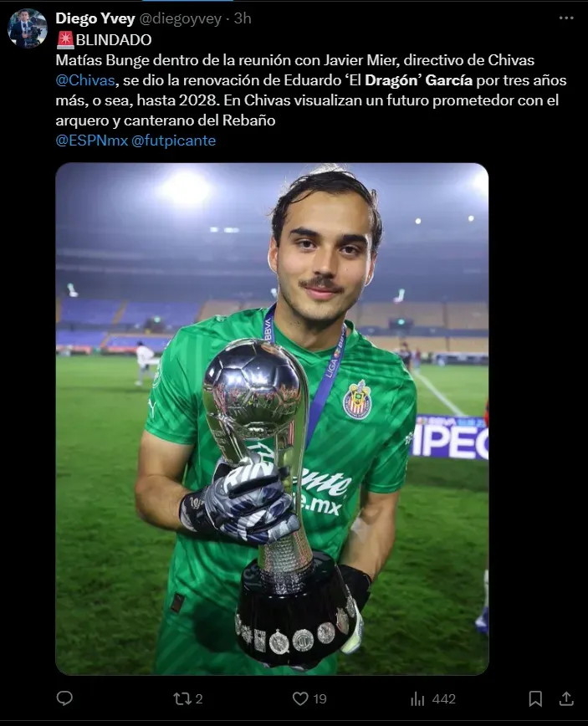Image resolution: width=588 pixels, height=726 pixels.
Task: Open Diego Yvey profile avatar
Action: point(28,28)
